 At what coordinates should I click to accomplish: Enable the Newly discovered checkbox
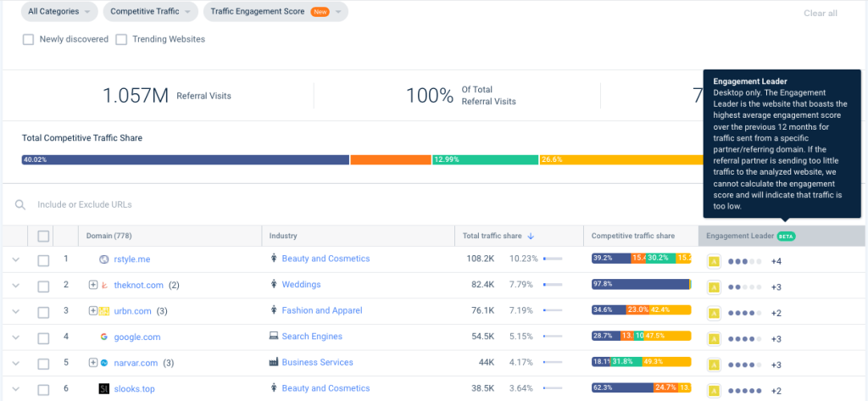pyautogui.click(x=28, y=40)
